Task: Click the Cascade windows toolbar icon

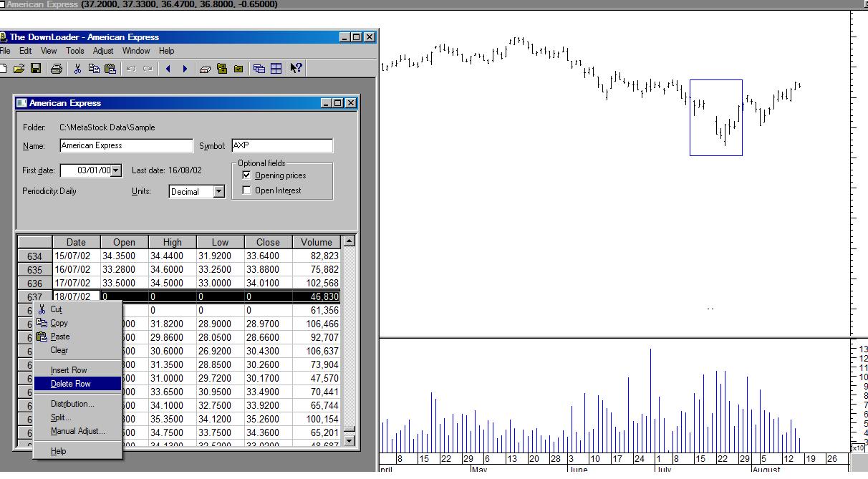Action: [259, 69]
